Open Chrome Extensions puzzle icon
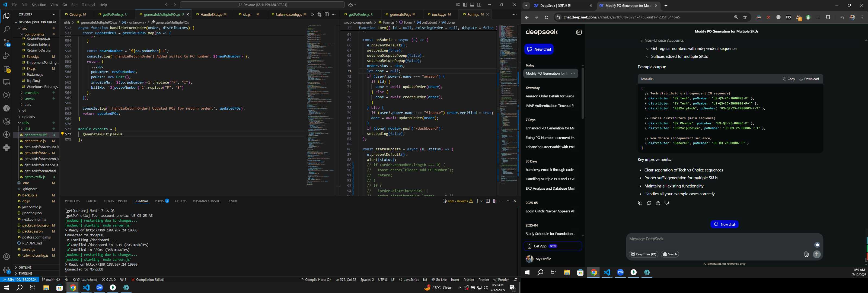 [x=828, y=17]
